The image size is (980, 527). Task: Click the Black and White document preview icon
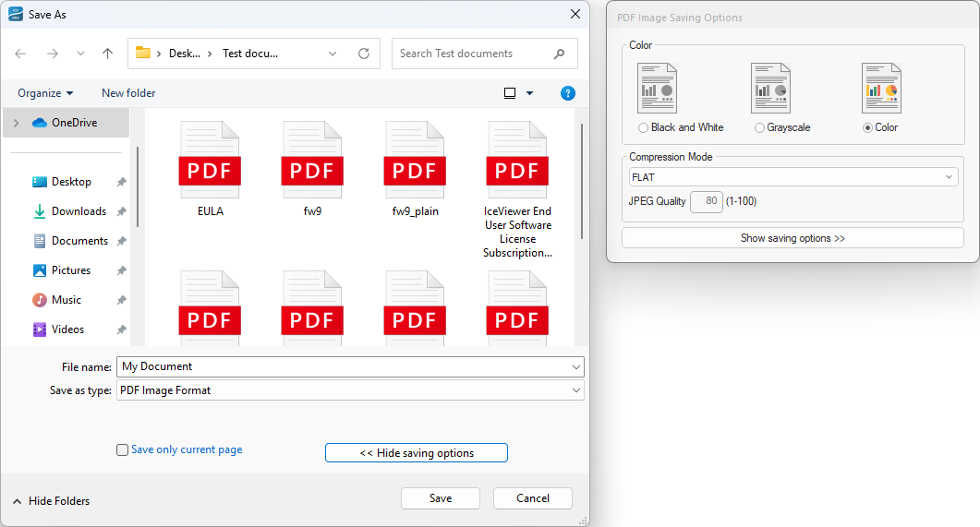(657, 88)
